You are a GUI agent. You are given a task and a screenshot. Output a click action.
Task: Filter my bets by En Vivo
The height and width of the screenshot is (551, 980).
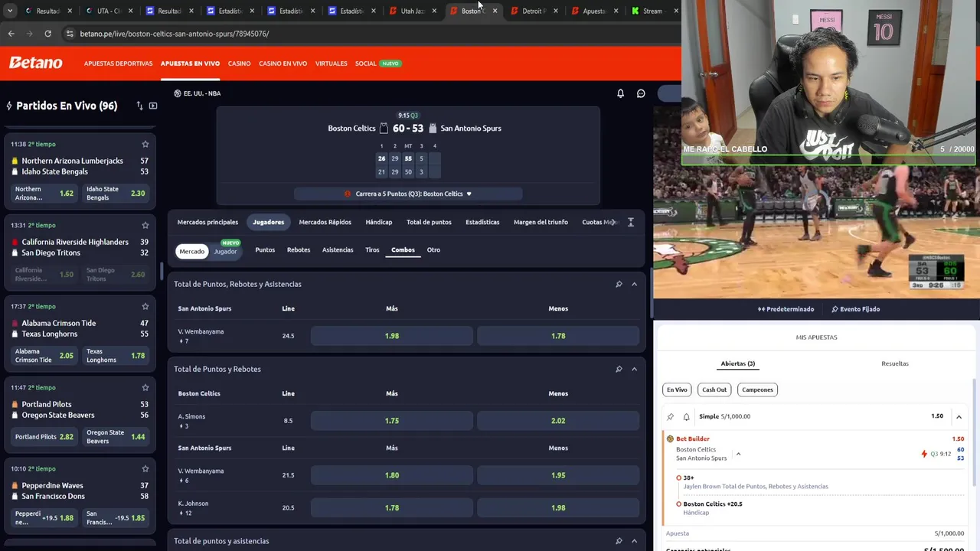click(x=677, y=390)
